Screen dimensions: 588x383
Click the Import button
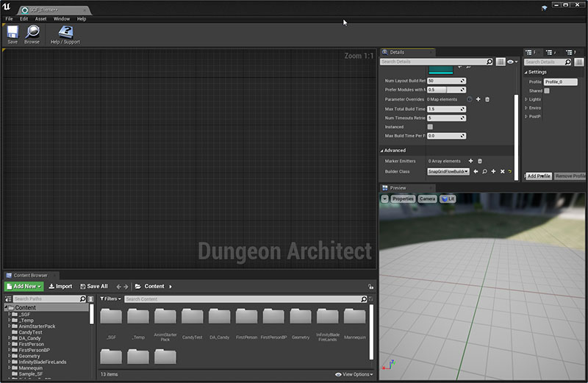60,287
